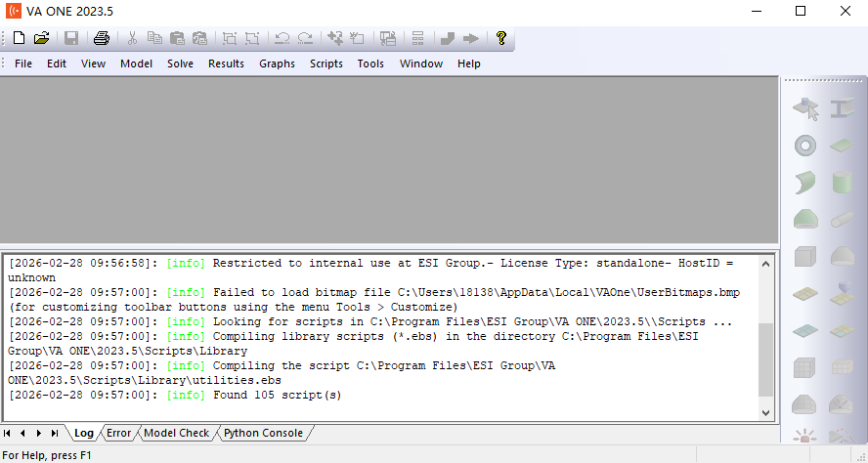
Task: Switch to the Python Console tab
Action: (264, 433)
